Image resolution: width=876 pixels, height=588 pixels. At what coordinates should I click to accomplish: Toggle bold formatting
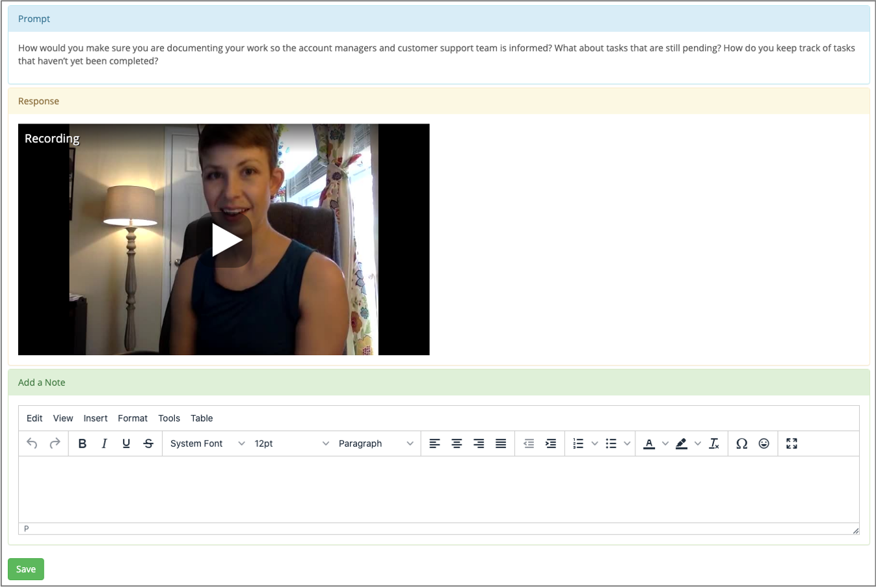[82, 444]
